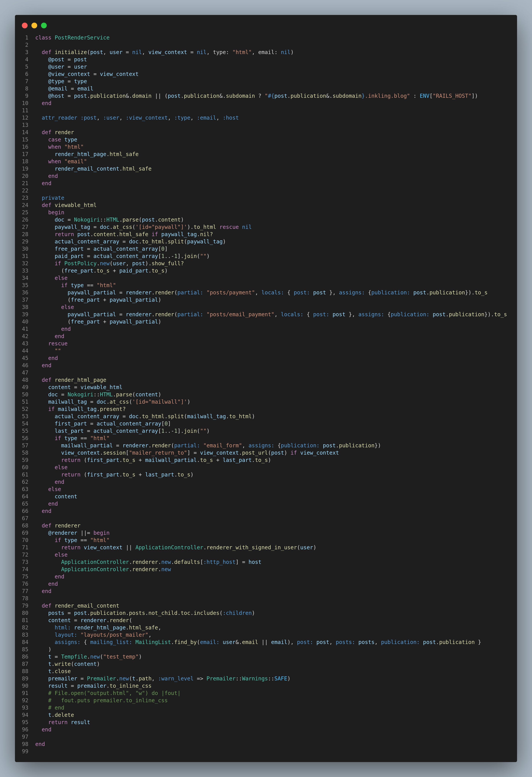Click the class name PostRenderService

pos(82,38)
